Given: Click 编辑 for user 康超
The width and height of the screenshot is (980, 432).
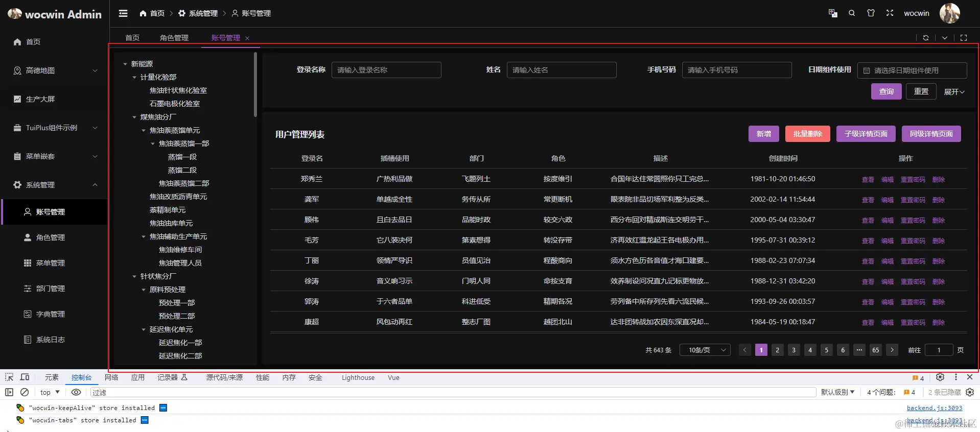Looking at the screenshot, I should coord(888,323).
